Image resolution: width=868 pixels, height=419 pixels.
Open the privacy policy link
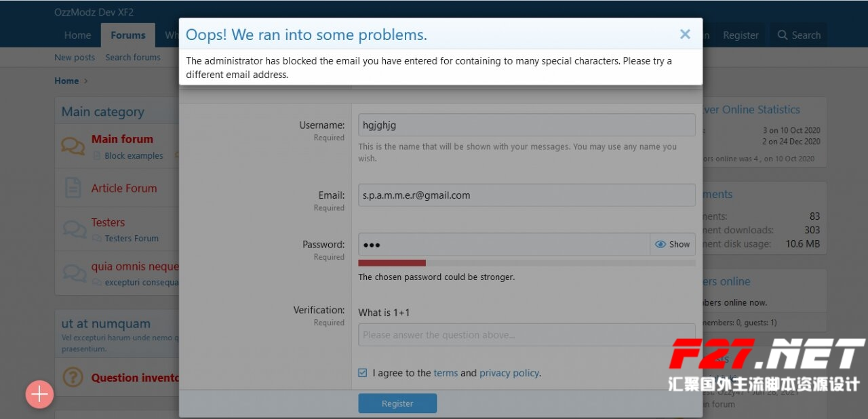pos(509,373)
